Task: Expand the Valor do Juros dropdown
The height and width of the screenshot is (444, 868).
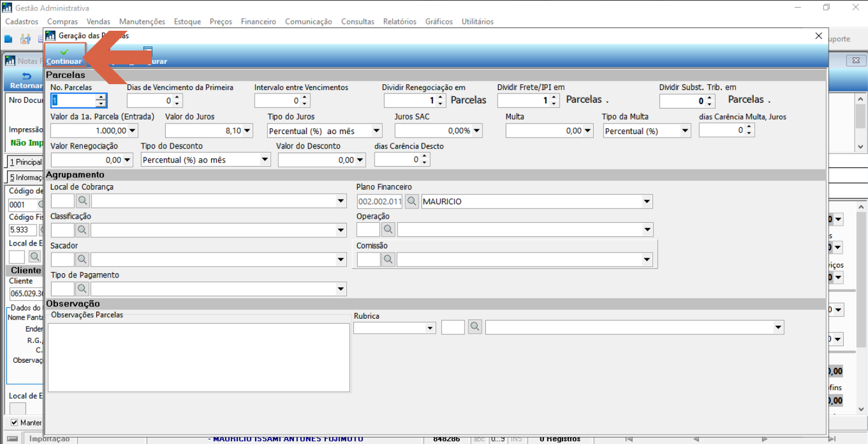Action: pos(248,131)
